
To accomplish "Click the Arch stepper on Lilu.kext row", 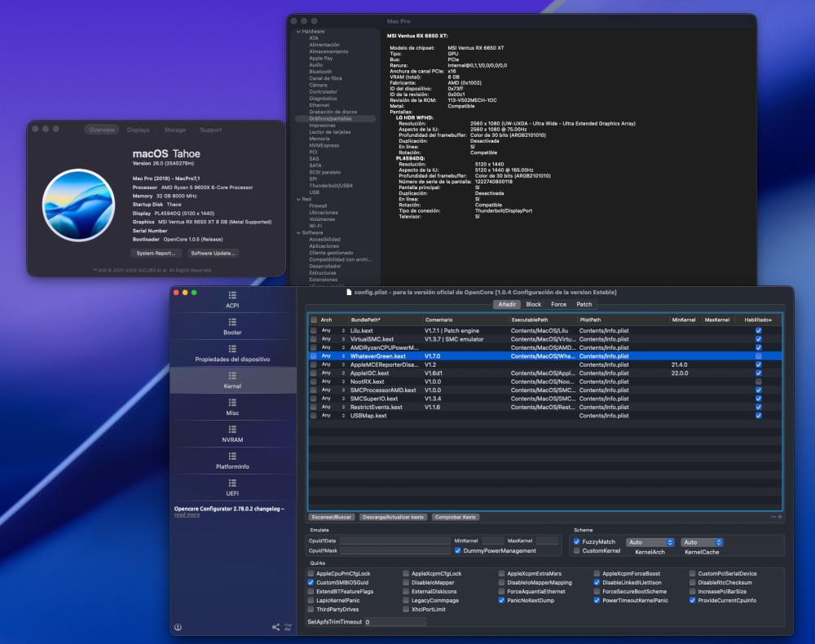I will (x=343, y=331).
